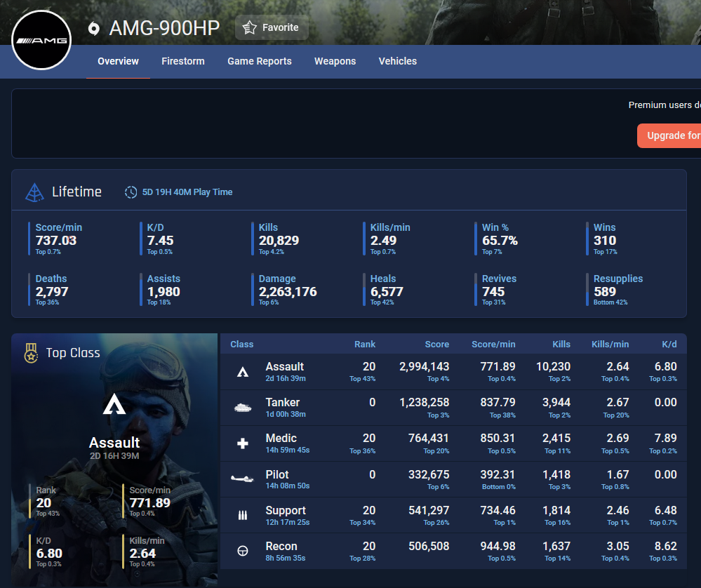Select the Pilot row name
Screen dimensions: 701x588
pyautogui.click(x=277, y=474)
